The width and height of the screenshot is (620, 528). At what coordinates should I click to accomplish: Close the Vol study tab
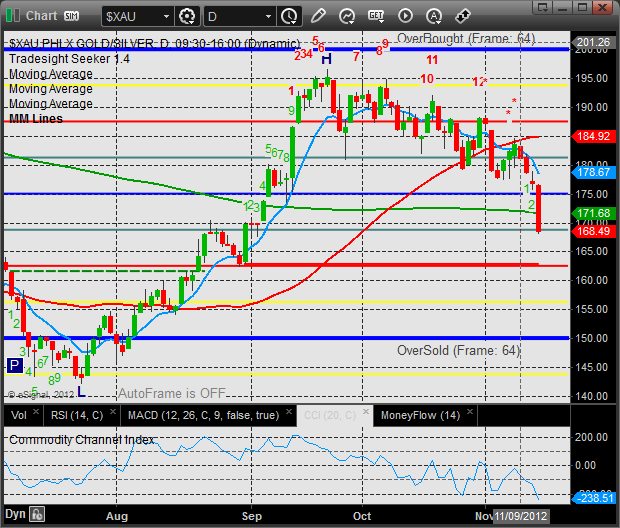click(36, 411)
